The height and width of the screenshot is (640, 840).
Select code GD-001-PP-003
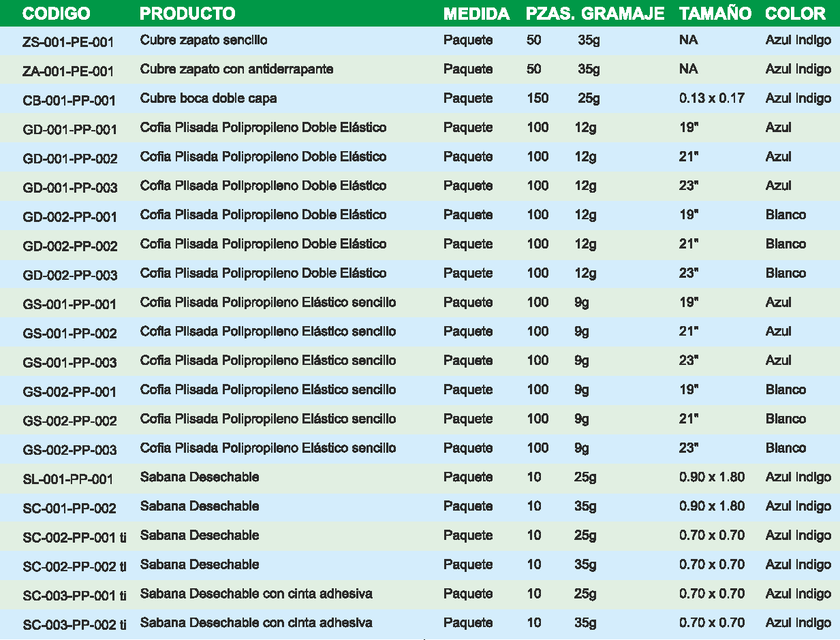pyautogui.click(x=69, y=189)
